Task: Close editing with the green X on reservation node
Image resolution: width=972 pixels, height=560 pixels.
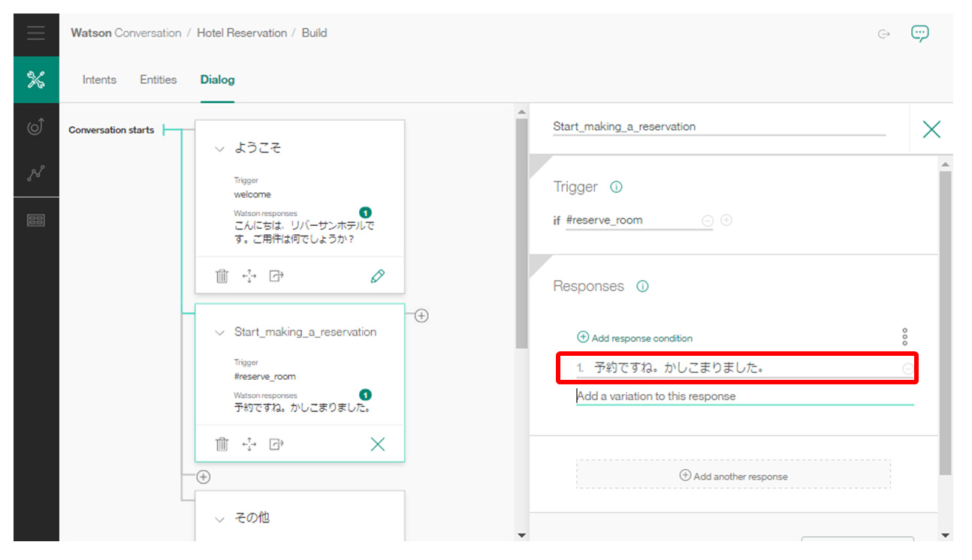Action: [378, 444]
